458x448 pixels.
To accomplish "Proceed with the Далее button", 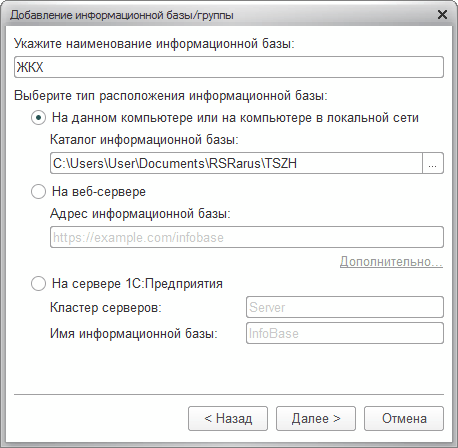I will coord(316,418).
